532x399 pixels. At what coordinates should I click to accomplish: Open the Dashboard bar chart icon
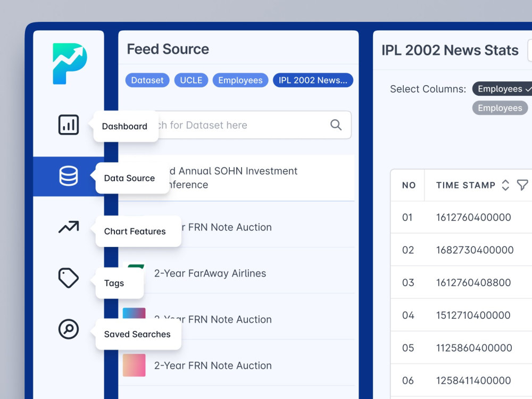coord(69,124)
